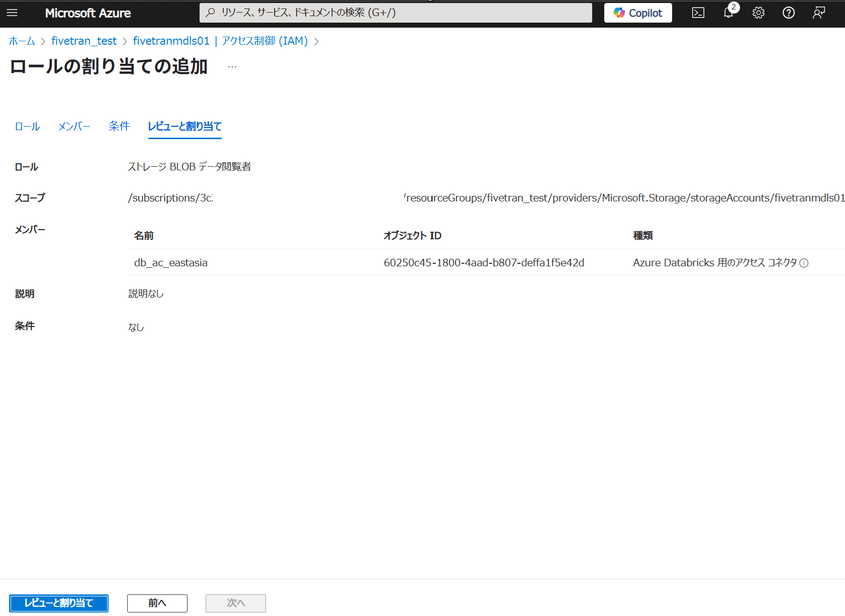Click the なし condition value
Screen dimensions: 845x616
(x=136, y=327)
